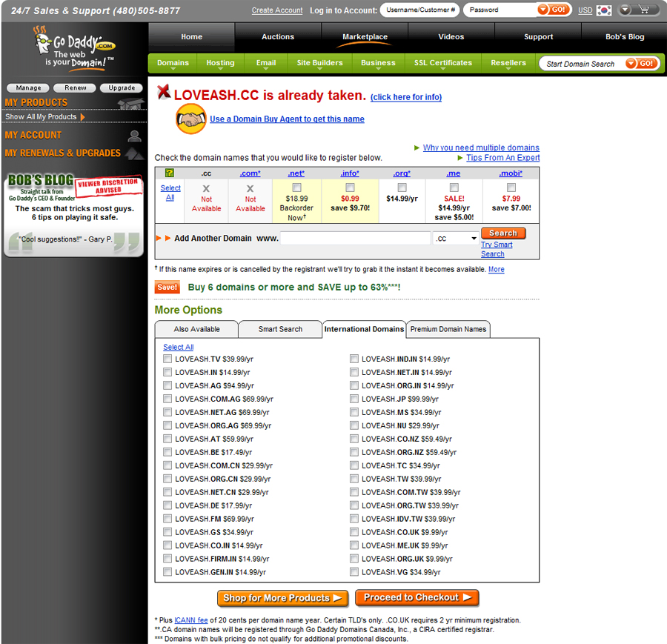Tick the LOVEASH.VG checkbox

354,572
